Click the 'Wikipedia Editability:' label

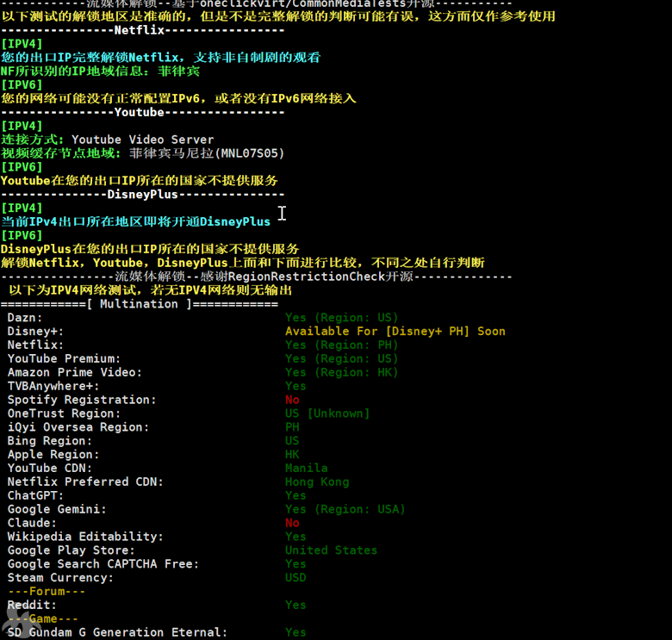click(x=85, y=537)
